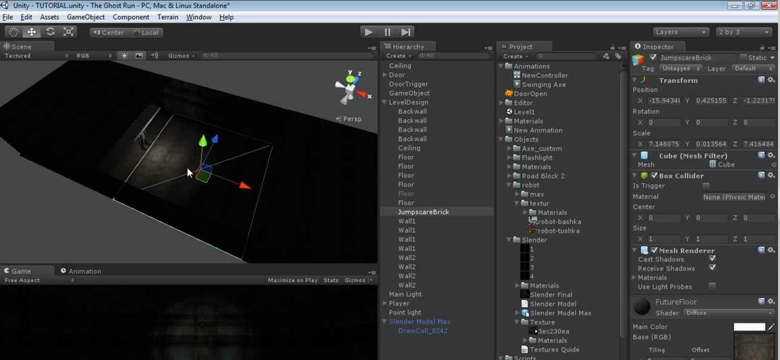Viewport: 780px width, 360px height.
Task: Open Transform component gear menu
Action: coord(771,80)
